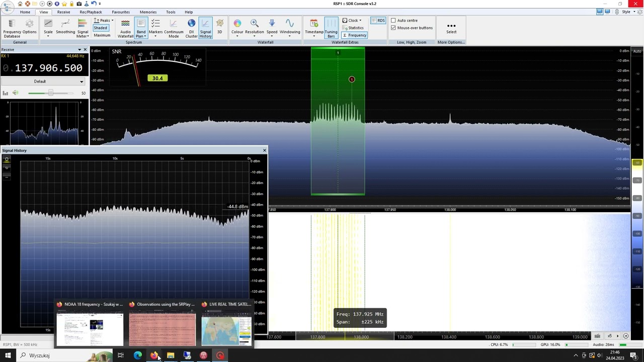644x362 pixels.
Task: Open Microsoft Edge from taskbar
Action: tap(137, 355)
